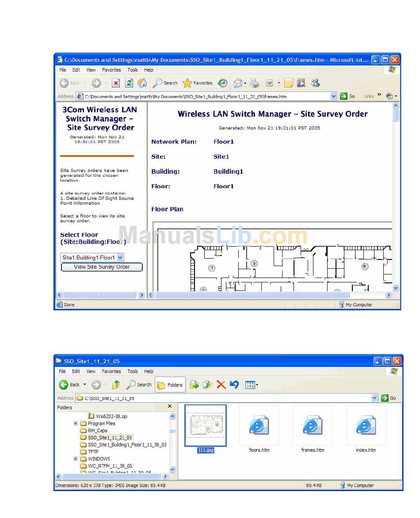Click the Edit with Word icon
420x518 pixels.
pos(269,83)
